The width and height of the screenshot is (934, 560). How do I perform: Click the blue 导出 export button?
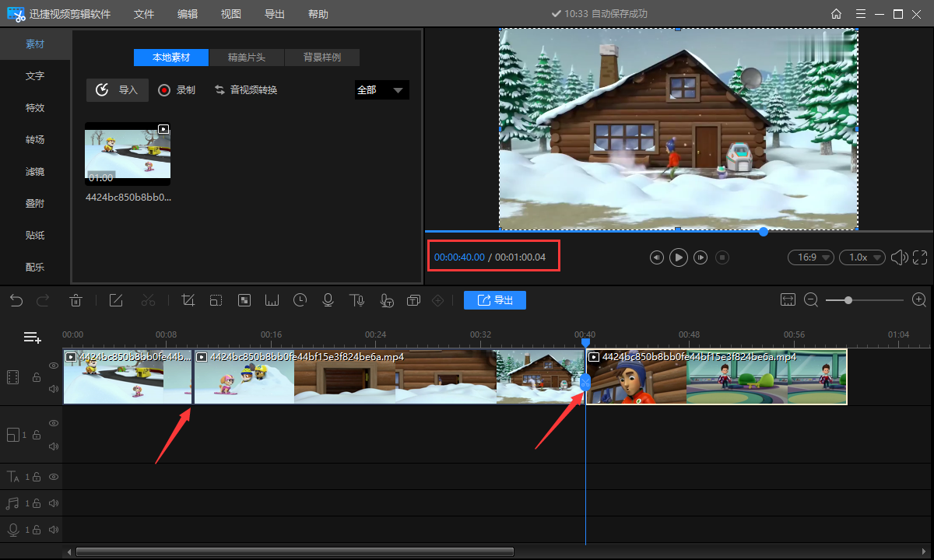click(x=495, y=300)
